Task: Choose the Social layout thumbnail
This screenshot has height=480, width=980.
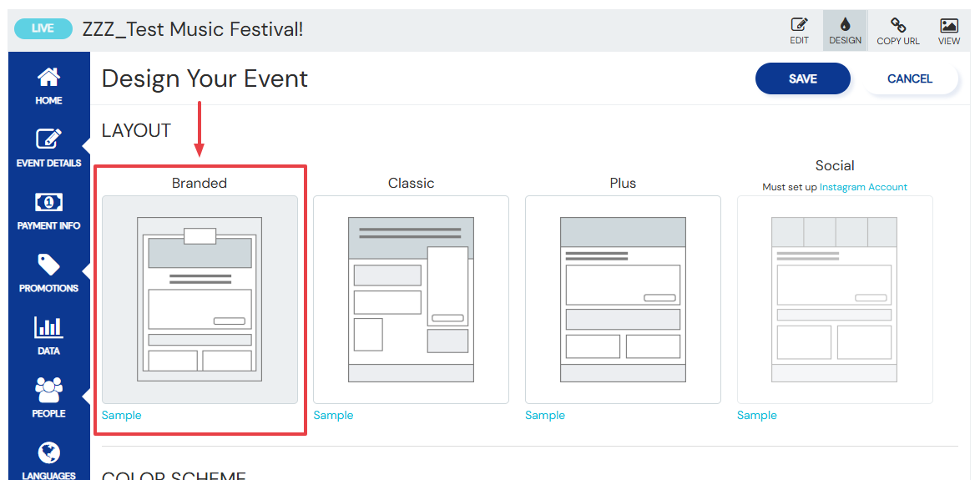Action: (835, 300)
